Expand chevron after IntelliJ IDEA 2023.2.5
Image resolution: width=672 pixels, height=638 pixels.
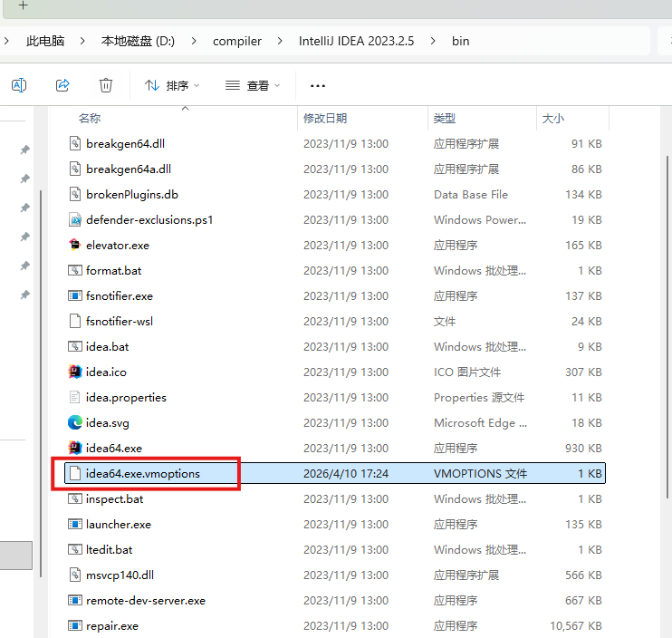[x=433, y=41]
